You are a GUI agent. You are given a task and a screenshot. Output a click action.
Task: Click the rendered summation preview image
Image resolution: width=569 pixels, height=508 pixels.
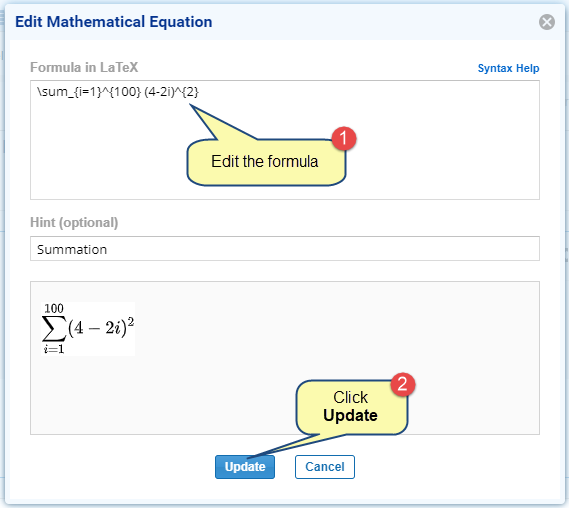88,329
